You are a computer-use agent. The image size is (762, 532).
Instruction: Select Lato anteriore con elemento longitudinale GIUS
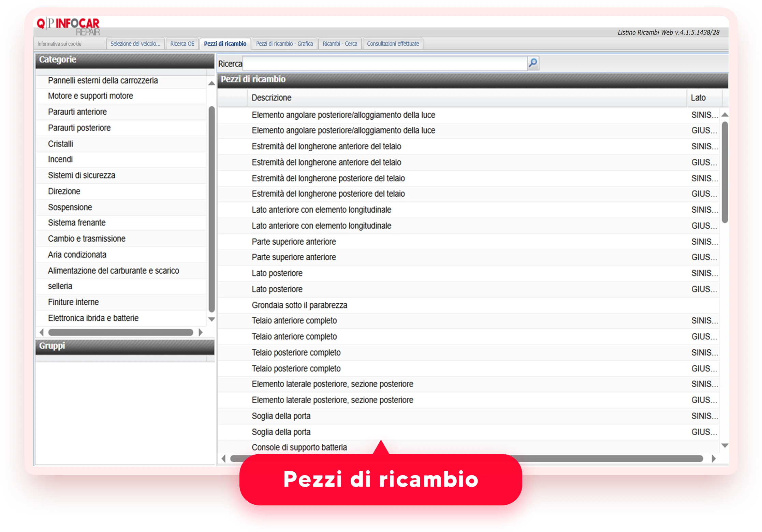point(468,226)
